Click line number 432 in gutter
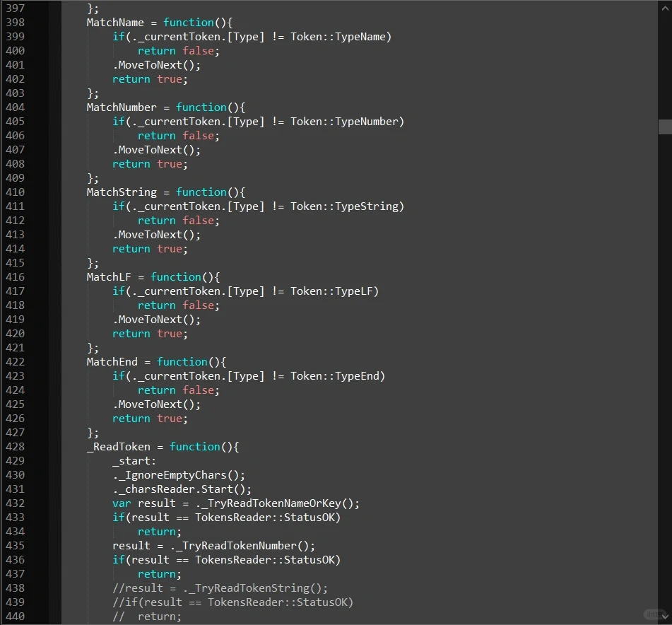This screenshot has width=672, height=625. [15, 503]
